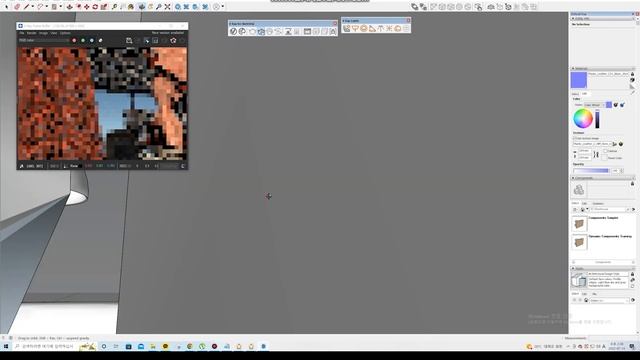Select the Rotate tool
Screen dimensions: 640x360
[95, 7]
